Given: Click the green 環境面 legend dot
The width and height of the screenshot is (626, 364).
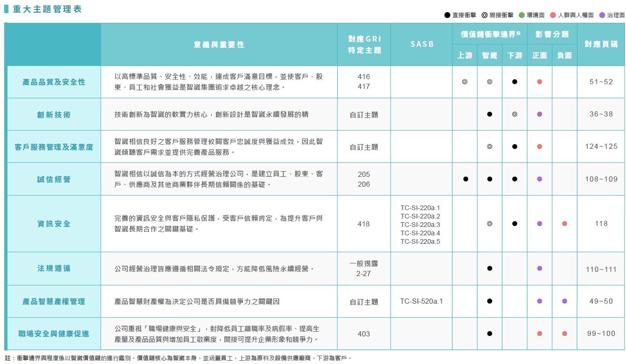Looking at the screenshot, I should pos(522,15).
